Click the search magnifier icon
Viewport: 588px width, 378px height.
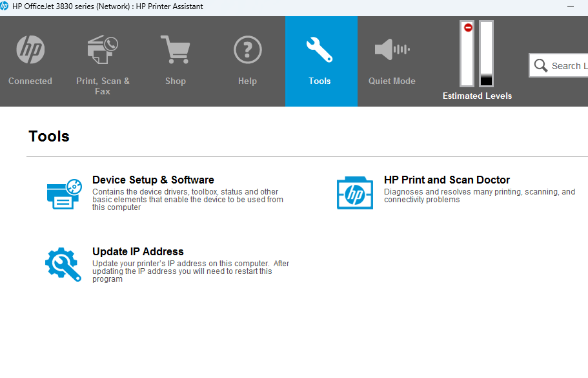coord(542,65)
